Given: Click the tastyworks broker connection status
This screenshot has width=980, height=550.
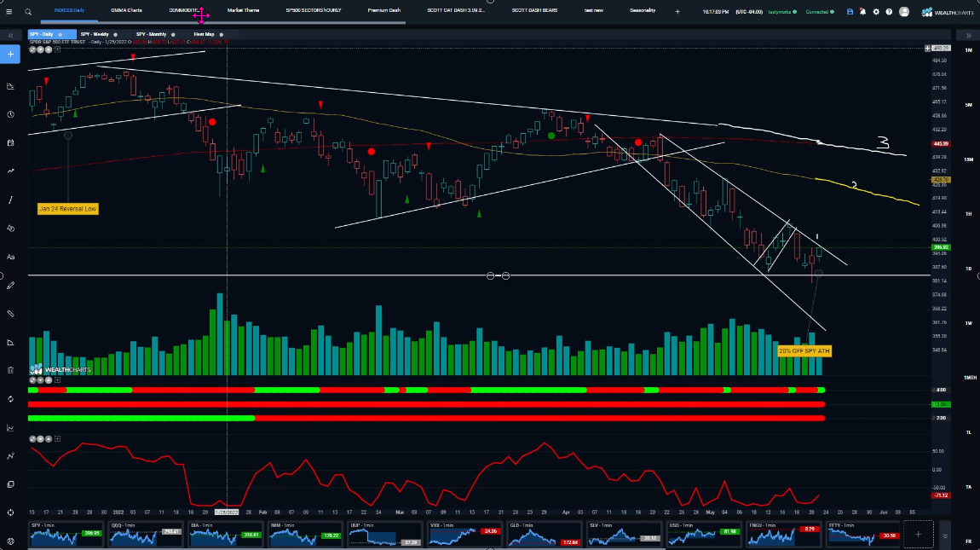Looking at the screenshot, I should [782, 12].
